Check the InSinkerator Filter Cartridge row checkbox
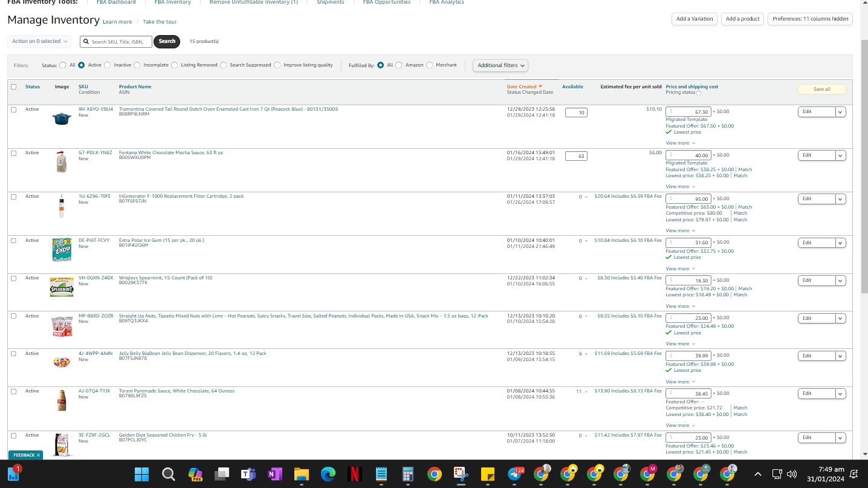 coord(14,197)
